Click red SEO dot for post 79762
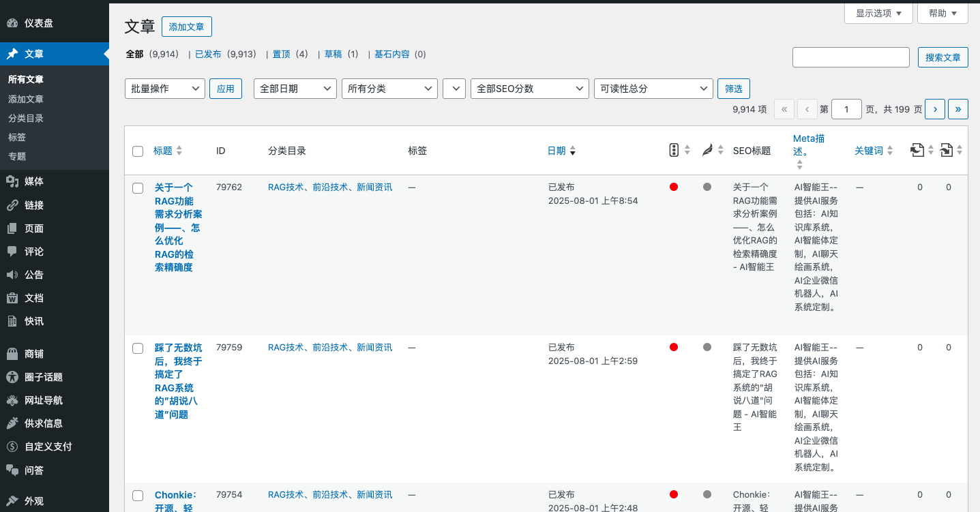Viewport: 980px width, 512px height. 674,187
